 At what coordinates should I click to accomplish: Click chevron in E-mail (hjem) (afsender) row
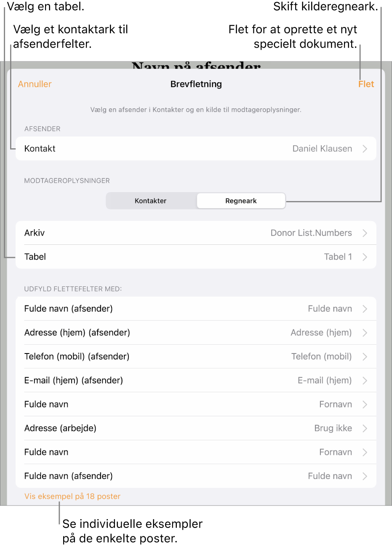[365, 380]
